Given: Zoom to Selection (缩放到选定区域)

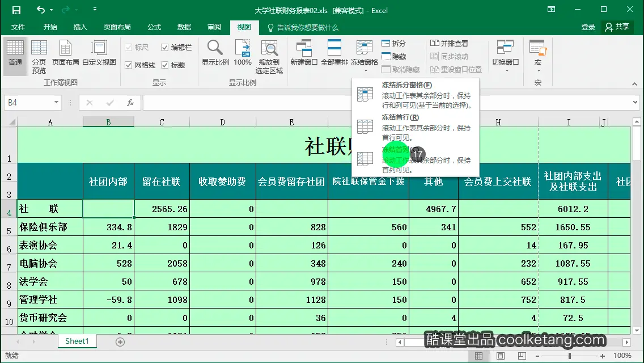Looking at the screenshot, I should 269,57.
